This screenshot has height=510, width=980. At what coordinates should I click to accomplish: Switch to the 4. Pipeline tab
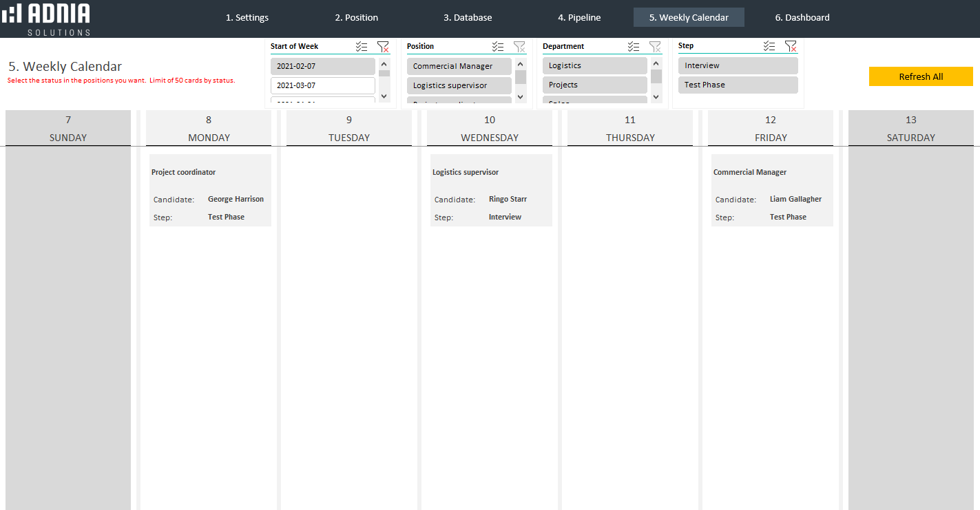pyautogui.click(x=579, y=17)
